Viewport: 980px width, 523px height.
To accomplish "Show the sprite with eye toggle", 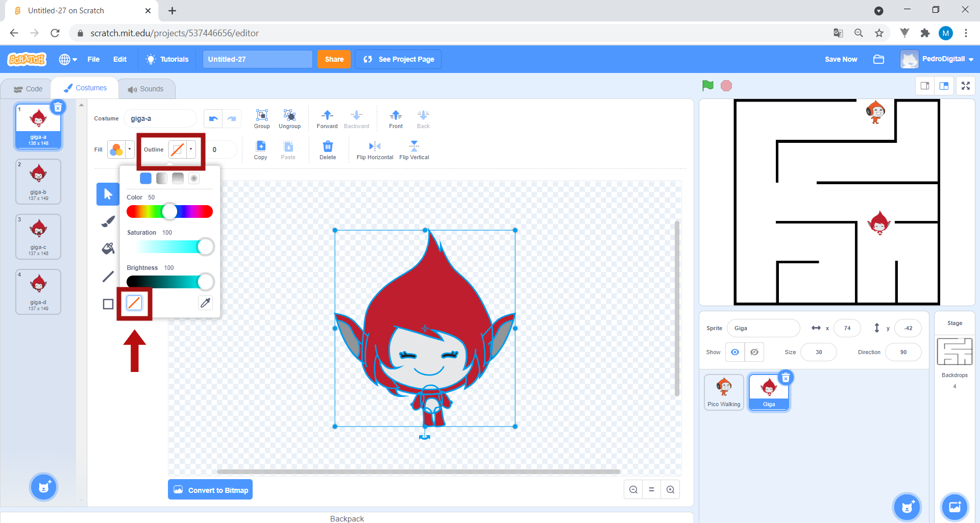I will [x=735, y=352].
